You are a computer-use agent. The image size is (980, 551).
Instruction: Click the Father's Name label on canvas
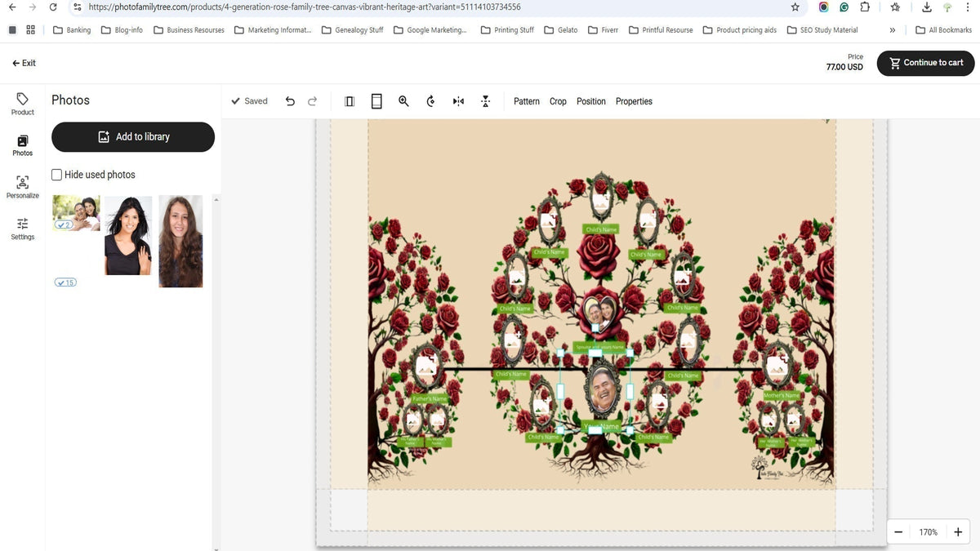(430, 399)
